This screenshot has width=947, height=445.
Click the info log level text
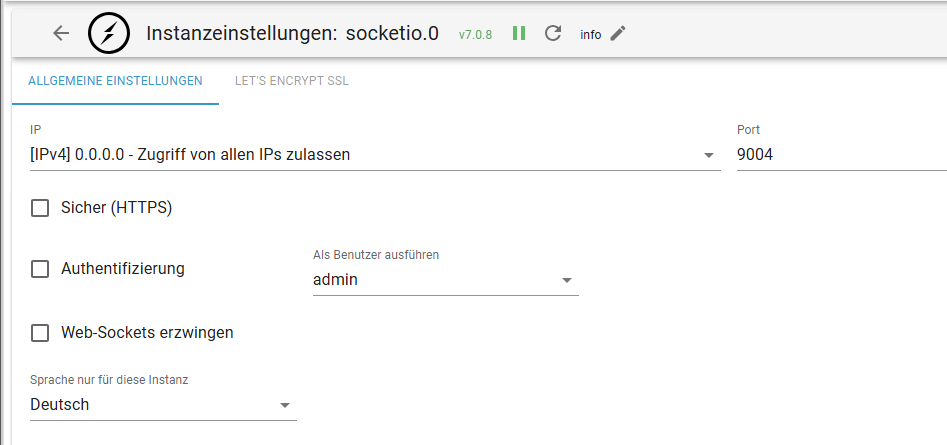[x=591, y=34]
